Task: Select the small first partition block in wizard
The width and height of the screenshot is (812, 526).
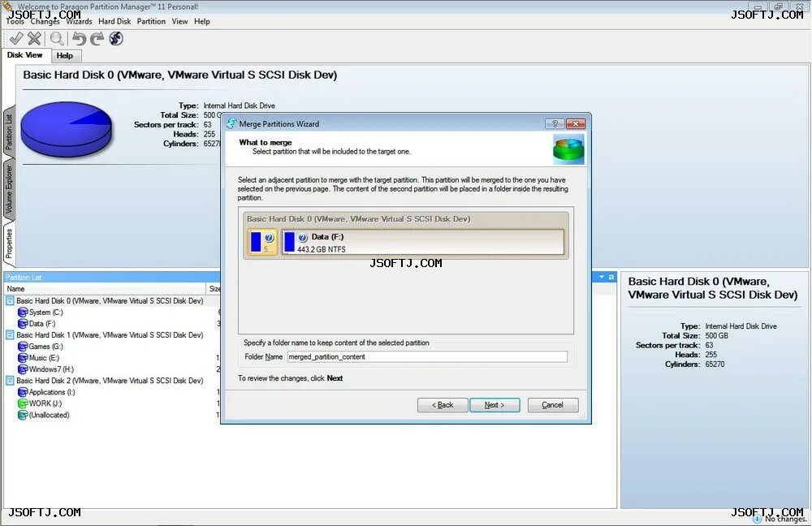Action: tap(262, 242)
